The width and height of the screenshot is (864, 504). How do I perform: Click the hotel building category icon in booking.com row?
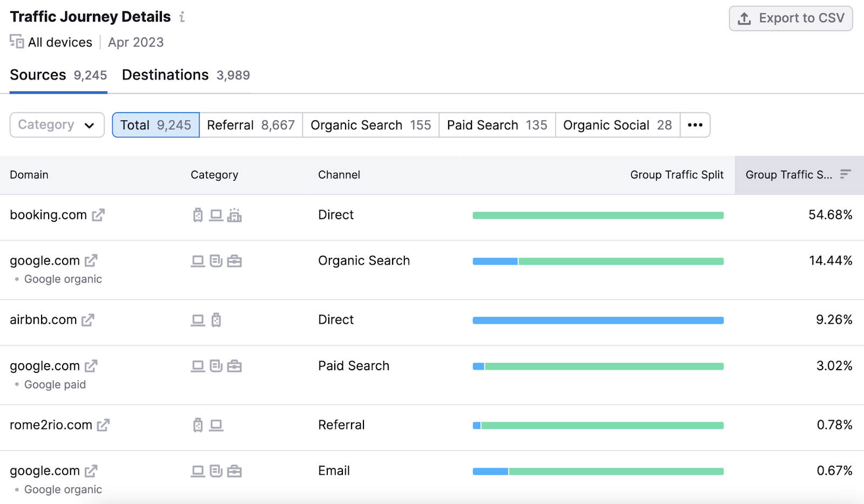pyautogui.click(x=234, y=215)
